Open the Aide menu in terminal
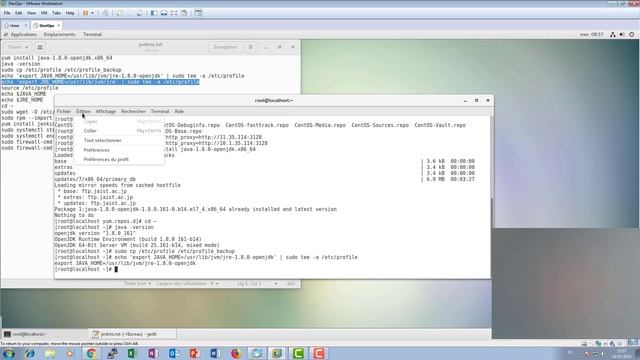The width and height of the screenshot is (640, 360). point(179,111)
